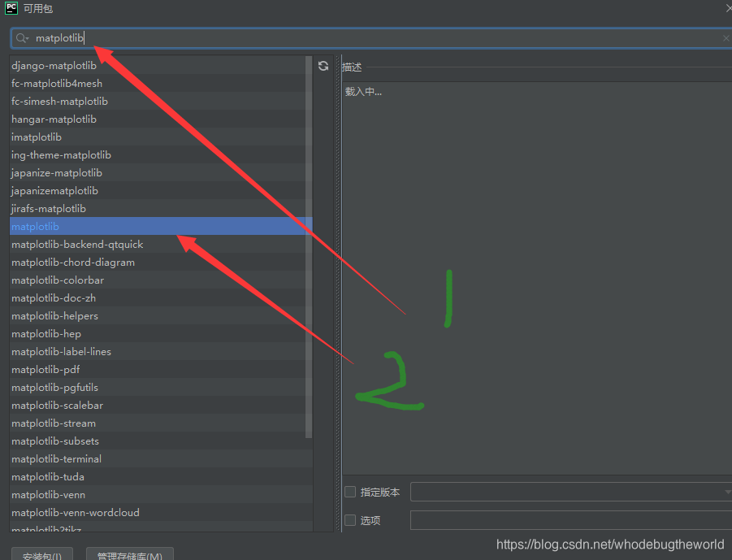Clear the search field with the X icon

tap(726, 38)
